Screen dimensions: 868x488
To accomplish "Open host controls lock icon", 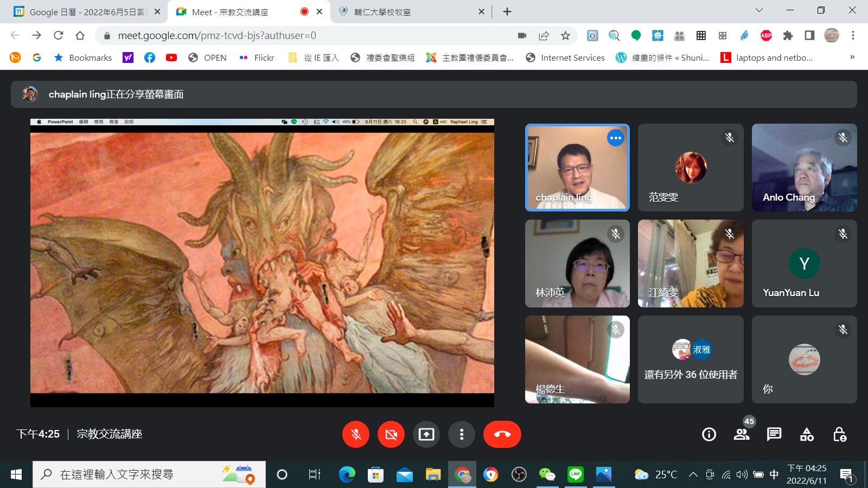I will (x=839, y=434).
